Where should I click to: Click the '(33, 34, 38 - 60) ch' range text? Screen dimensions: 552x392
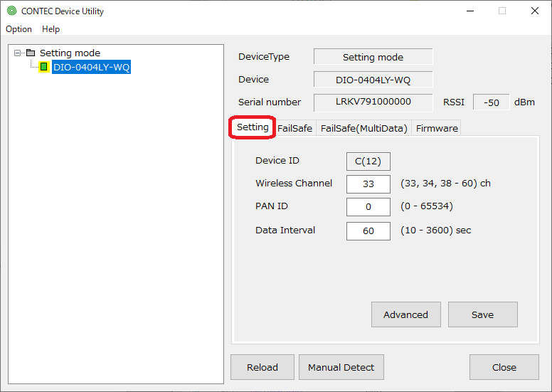click(x=445, y=183)
